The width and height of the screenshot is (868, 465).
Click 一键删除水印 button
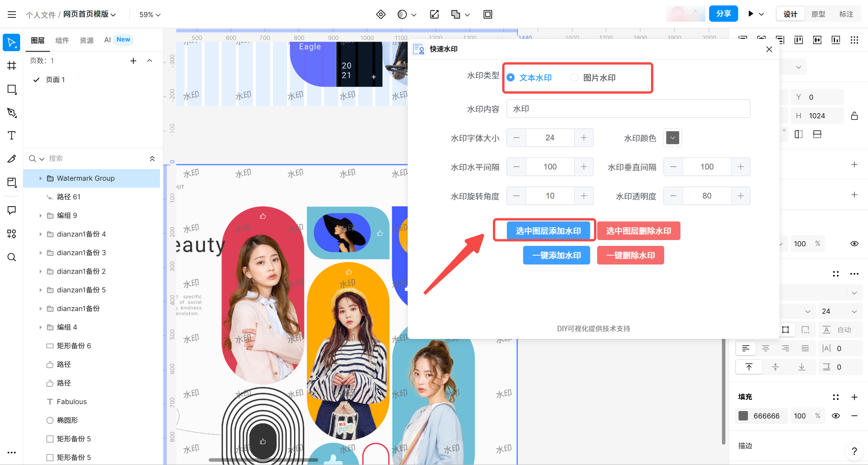(x=630, y=256)
